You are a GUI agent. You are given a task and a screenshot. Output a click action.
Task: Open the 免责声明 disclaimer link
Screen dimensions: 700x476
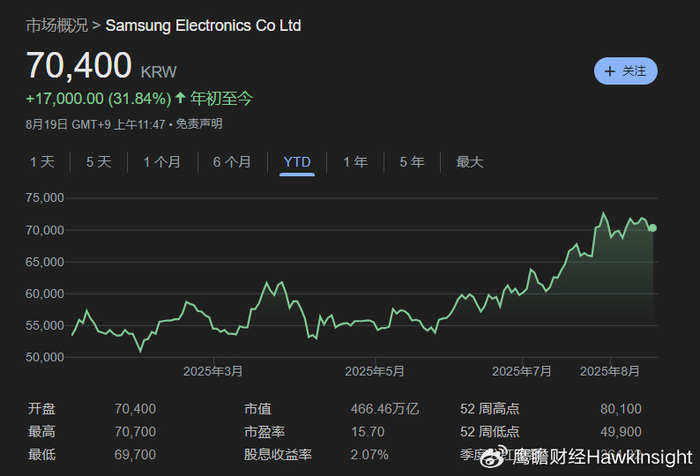click(x=199, y=124)
